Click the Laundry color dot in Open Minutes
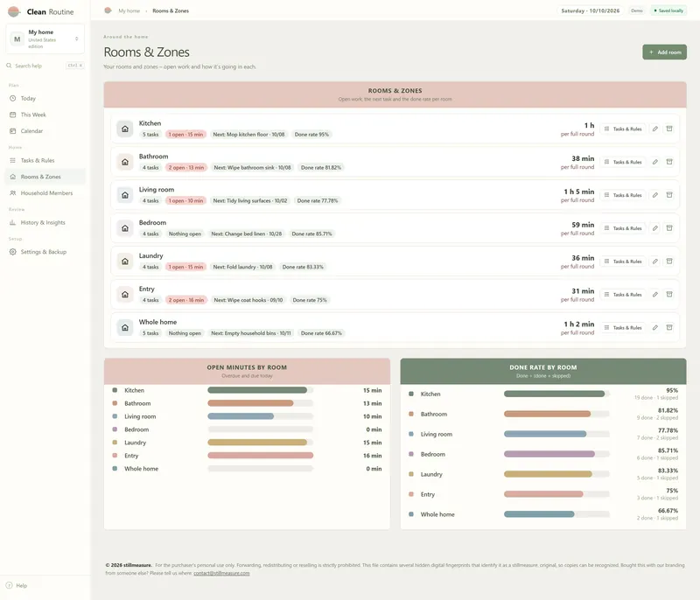Screen dimensions: 700x600 tap(115, 443)
